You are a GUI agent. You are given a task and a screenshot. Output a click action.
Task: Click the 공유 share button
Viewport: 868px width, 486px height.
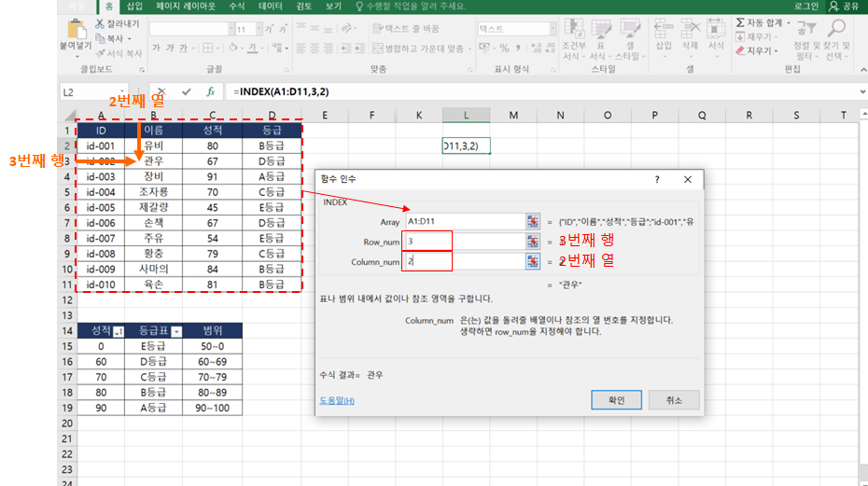pos(844,7)
